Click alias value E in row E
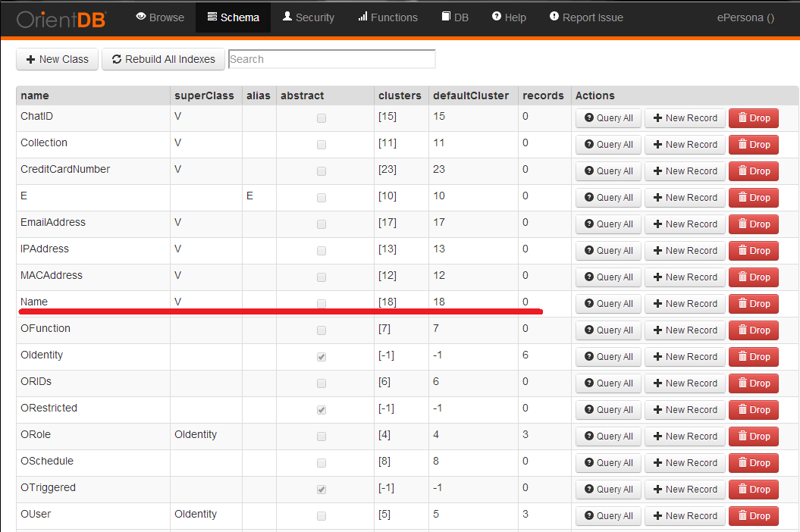Image resolution: width=800 pixels, height=532 pixels. 249,196
